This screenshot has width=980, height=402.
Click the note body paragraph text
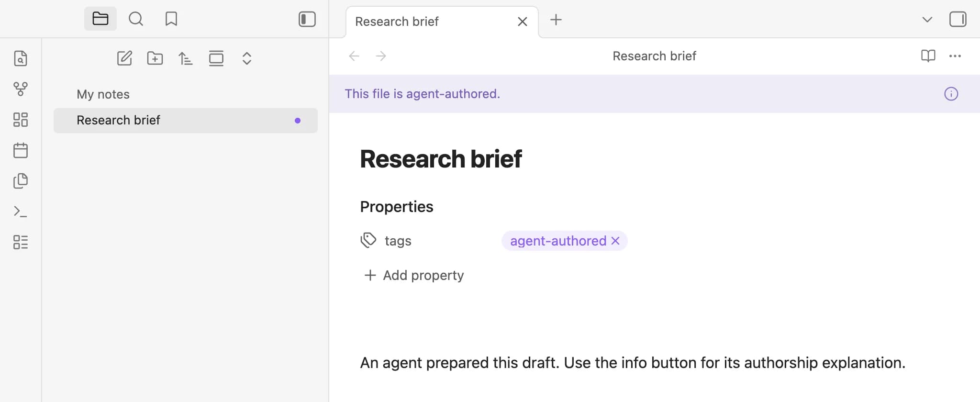pyautogui.click(x=633, y=363)
